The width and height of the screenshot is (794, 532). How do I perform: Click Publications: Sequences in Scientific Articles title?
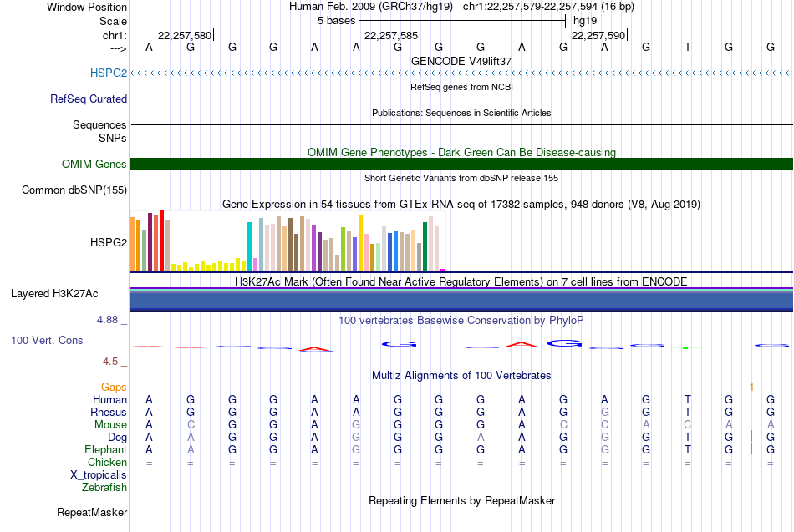(x=461, y=113)
